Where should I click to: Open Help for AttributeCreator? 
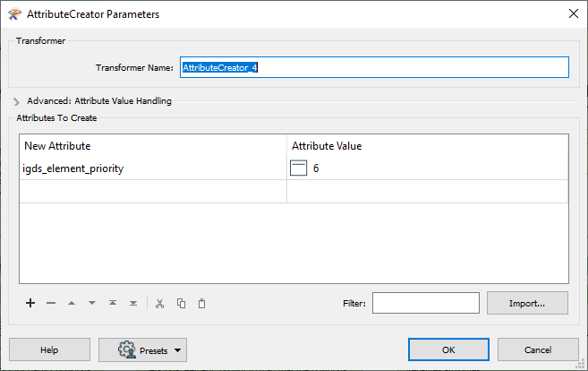(49, 349)
